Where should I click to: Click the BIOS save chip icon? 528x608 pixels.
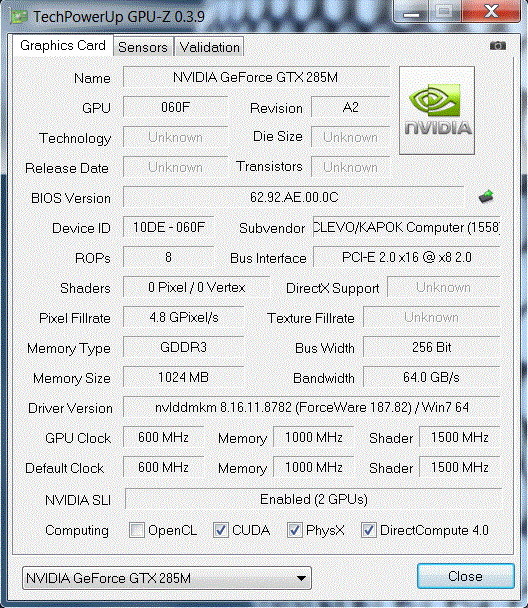(x=486, y=197)
